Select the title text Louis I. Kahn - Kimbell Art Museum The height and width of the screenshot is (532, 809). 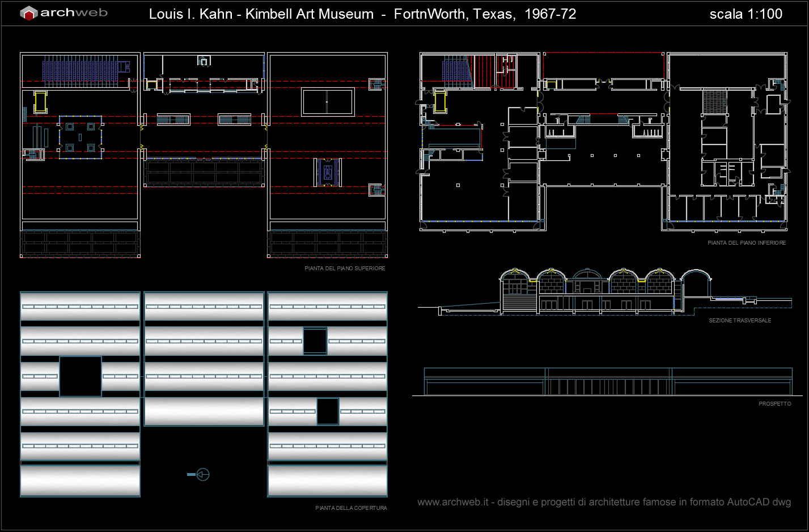[261, 14]
